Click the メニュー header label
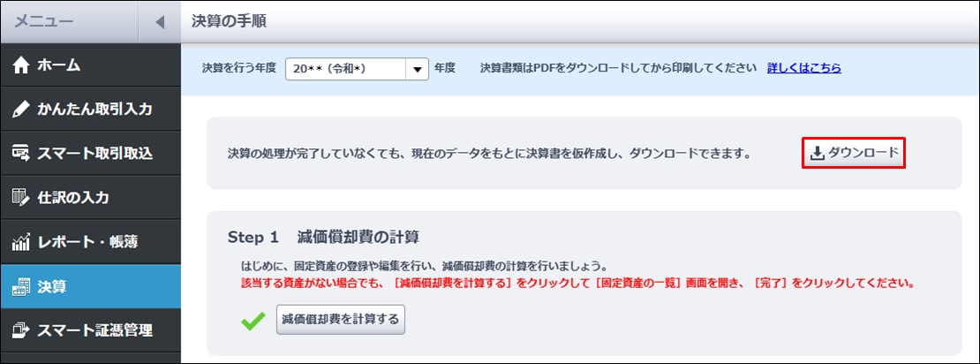980x364 pixels. click(44, 21)
